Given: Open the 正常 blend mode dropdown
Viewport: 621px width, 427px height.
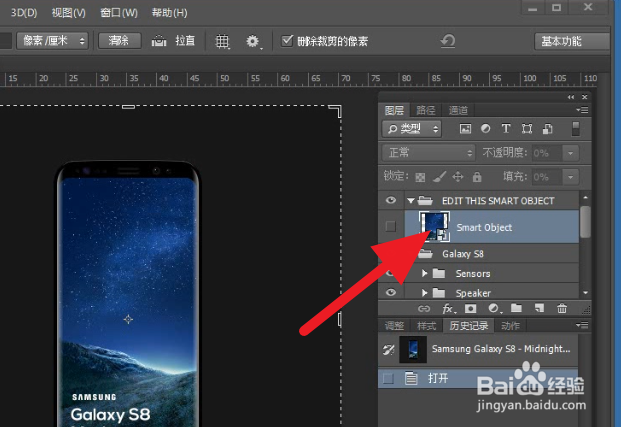Looking at the screenshot, I should point(428,152).
